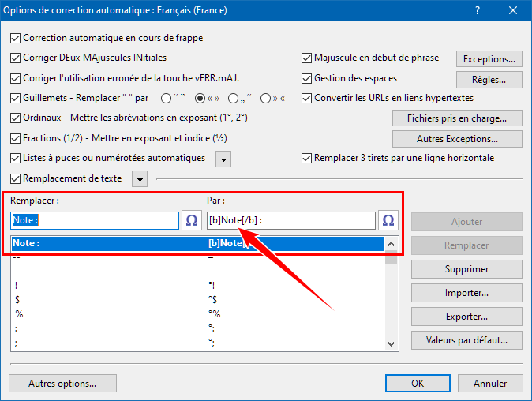This screenshot has width=532, height=401.
Task: Click the Exceptions... button
Action: [489, 58]
